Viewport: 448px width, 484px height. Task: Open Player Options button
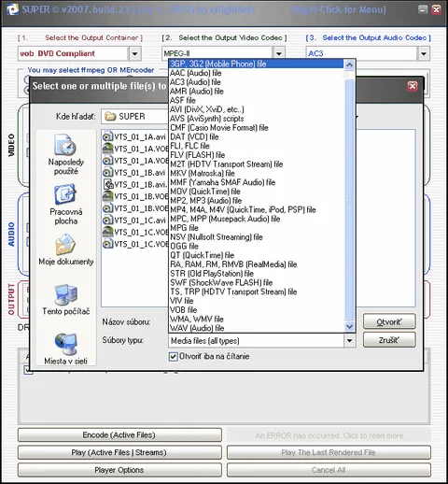pyautogui.click(x=119, y=470)
